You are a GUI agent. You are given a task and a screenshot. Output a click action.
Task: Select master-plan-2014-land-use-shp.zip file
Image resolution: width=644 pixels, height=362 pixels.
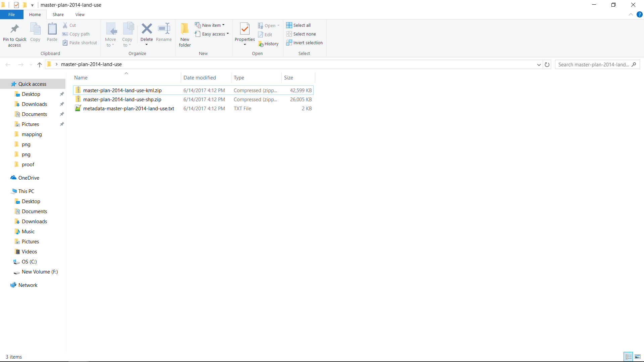[x=122, y=100]
